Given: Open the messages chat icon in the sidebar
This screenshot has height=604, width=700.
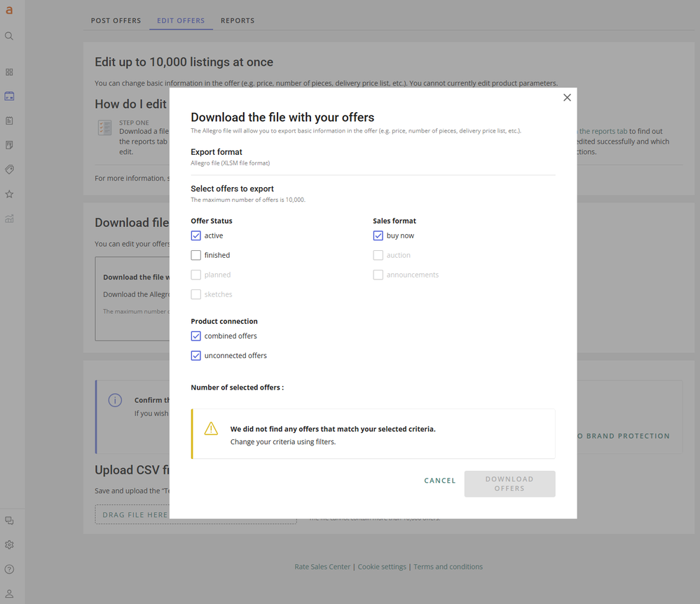Looking at the screenshot, I should [x=9, y=521].
